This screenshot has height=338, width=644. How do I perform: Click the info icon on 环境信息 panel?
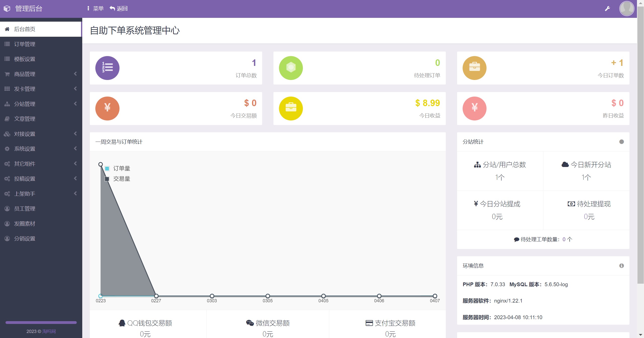coord(621,266)
